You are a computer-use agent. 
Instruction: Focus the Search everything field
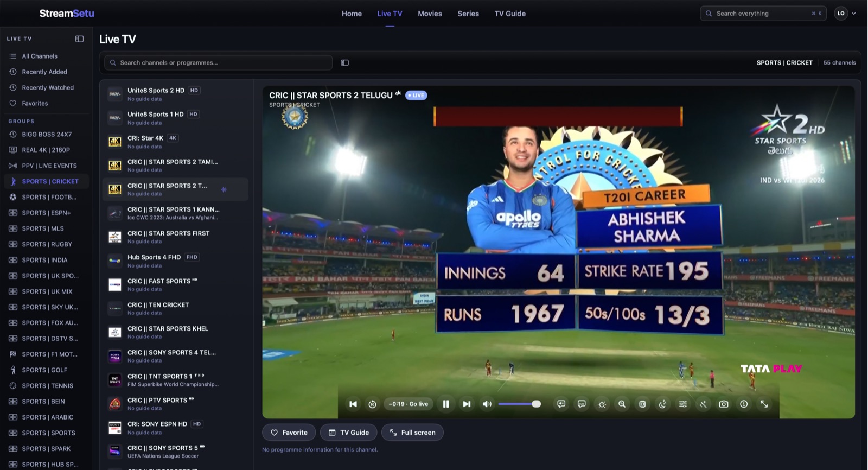point(763,14)
